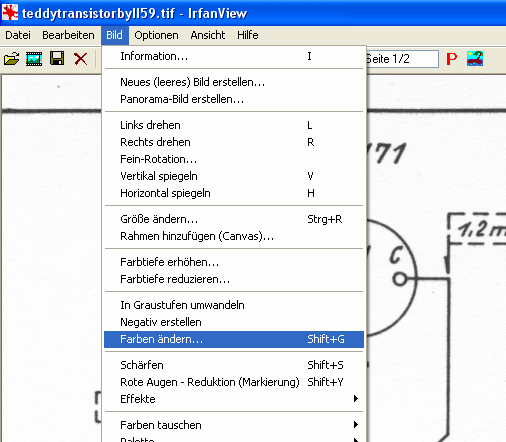Click the red P plugin toolbar icon
Image resolution: width=506 pixels, height=442 pixels.
[452, 59]
